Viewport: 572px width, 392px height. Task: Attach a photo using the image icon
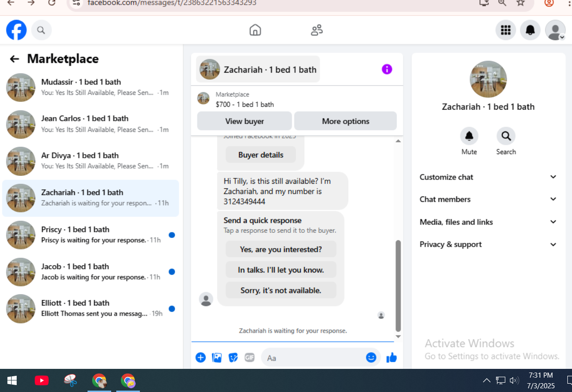217,357
